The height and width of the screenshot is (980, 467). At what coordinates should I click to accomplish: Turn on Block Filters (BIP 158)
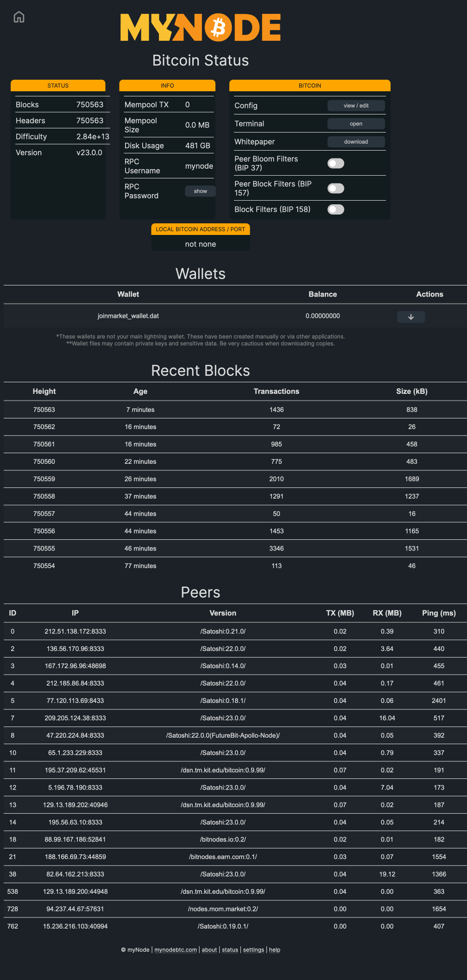(x=335, y=209)
